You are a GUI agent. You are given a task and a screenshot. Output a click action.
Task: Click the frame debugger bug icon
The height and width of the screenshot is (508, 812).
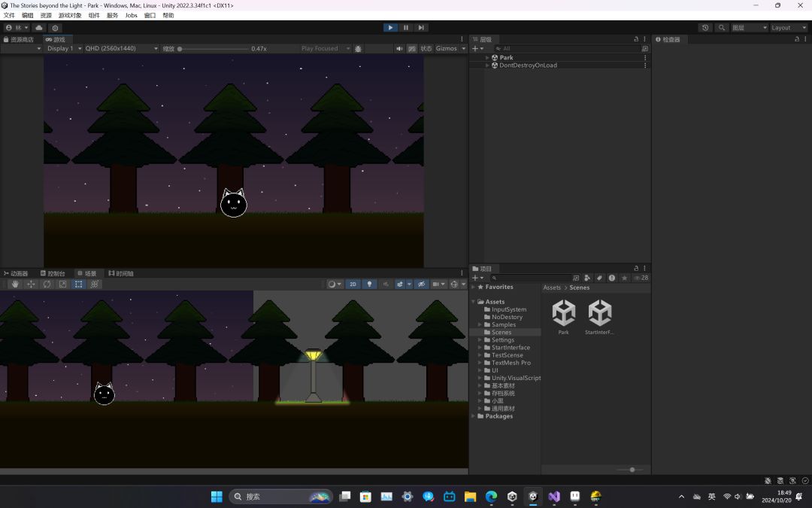pyautogui.click(x=358, y=49)
